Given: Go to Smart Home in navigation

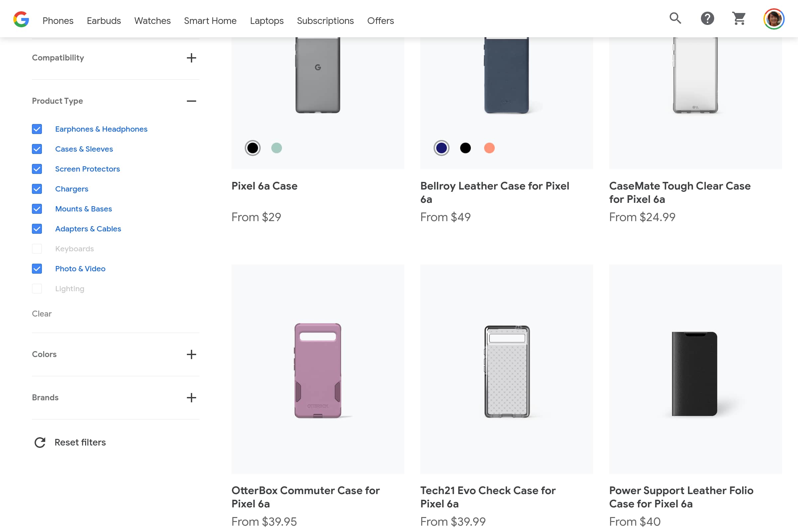Looking at the screenshot, I should coord(210,21).
